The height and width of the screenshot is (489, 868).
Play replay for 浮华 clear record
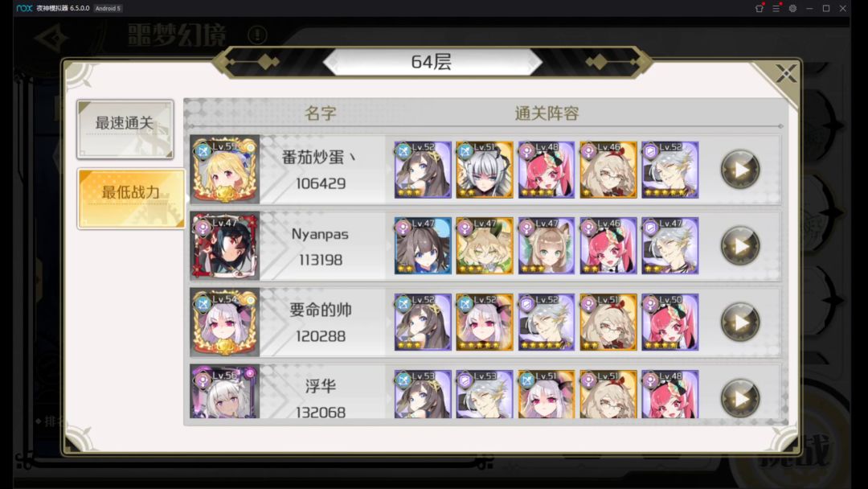point(740,398)
